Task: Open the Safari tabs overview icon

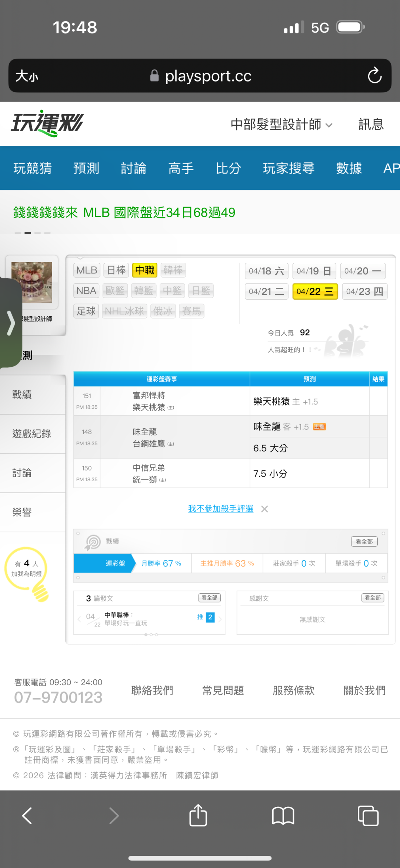Action: point(368,816)
